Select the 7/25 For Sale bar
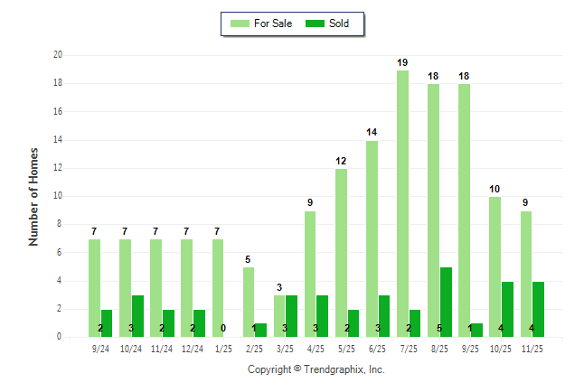 tap(402, 203)
